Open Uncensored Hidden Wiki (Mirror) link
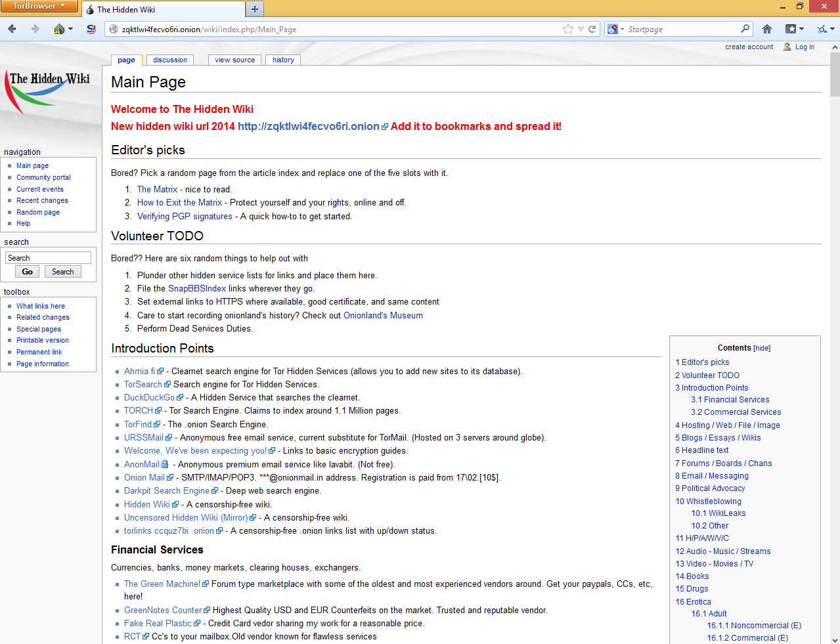Image resolution: width=840 pixels, height=644 pixels. pyautogui.click(x=186, y=517)
